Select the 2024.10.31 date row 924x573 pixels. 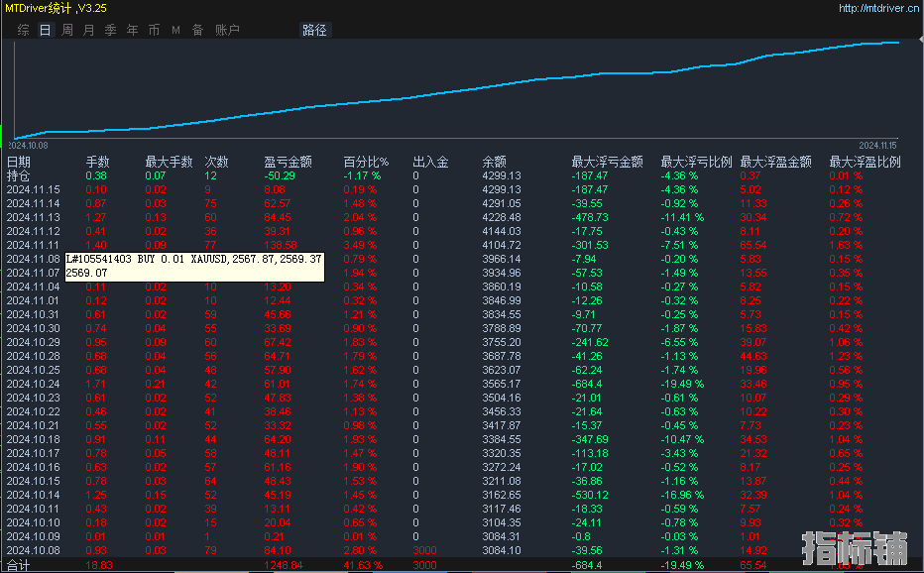[x=33, y=315]
